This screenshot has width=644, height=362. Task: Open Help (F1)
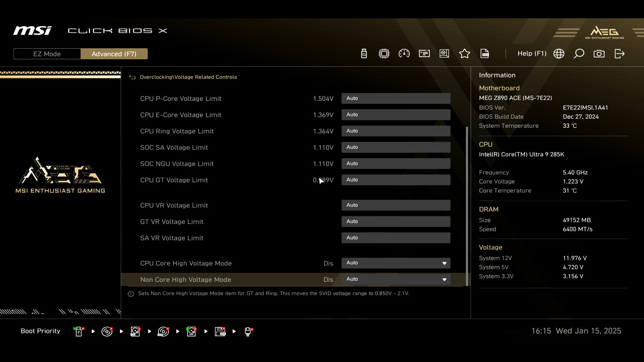pyautogui.click(x=532, y=54)
